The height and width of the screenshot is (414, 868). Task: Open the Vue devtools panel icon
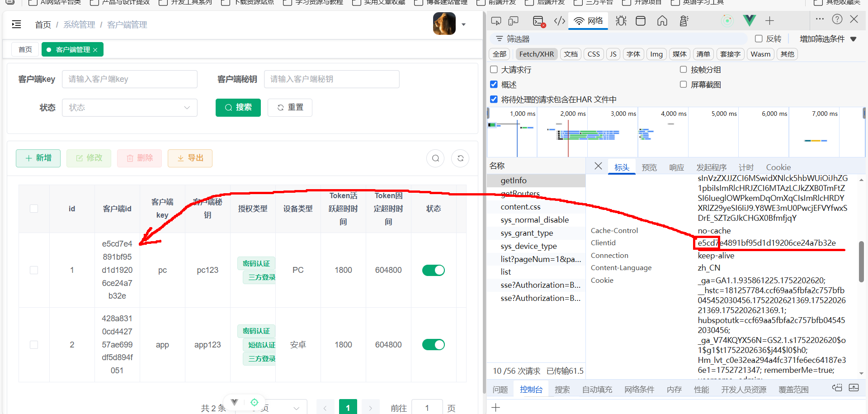749,20
